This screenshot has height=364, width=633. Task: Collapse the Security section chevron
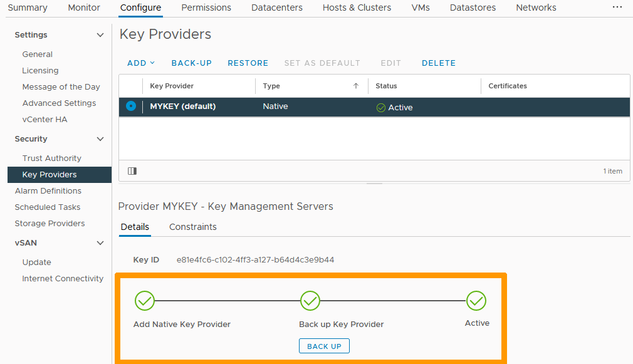click(100, 139)
